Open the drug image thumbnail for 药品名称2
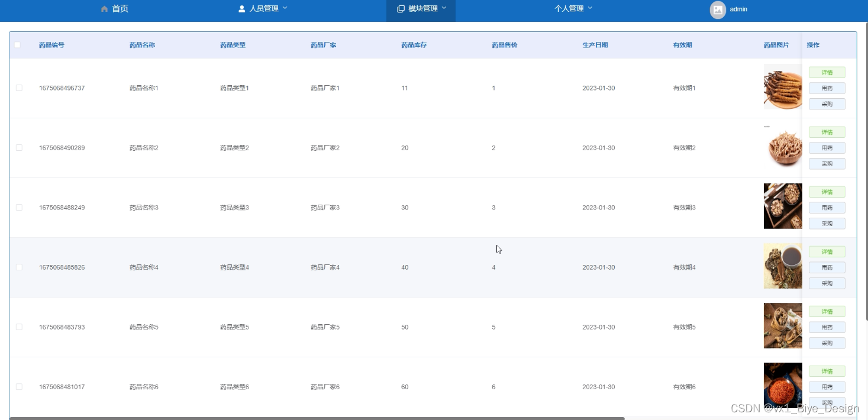Image resolution: width=868 pixels, height=420 pixels. tap(783, 146)
